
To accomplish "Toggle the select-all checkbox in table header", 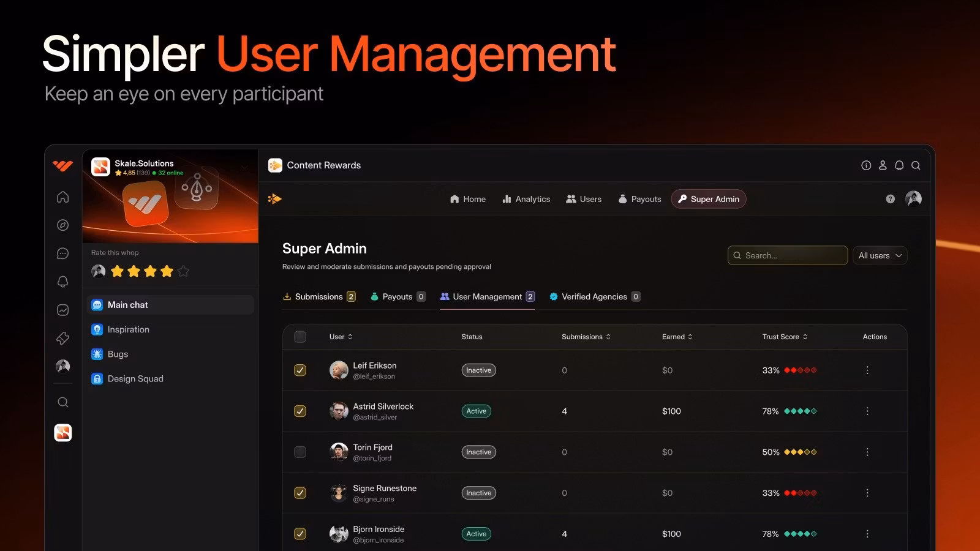I will pyautogui.click(x=300, y=337).
